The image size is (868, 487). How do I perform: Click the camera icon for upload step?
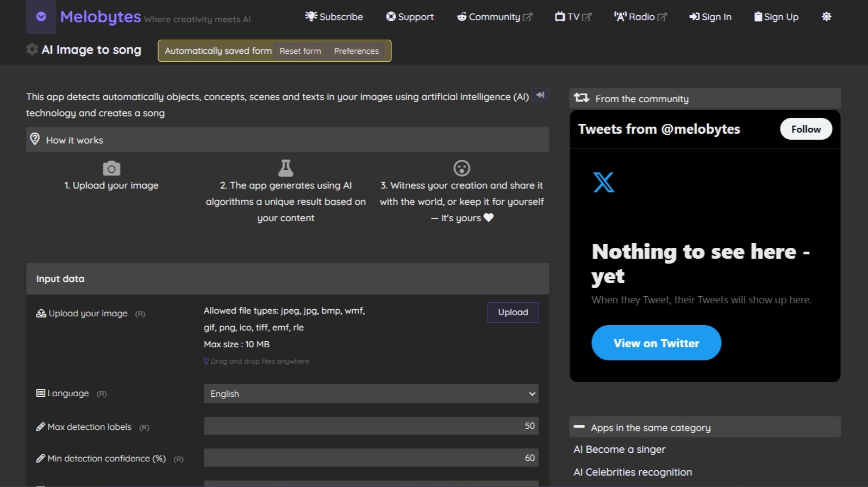(111, 168)
